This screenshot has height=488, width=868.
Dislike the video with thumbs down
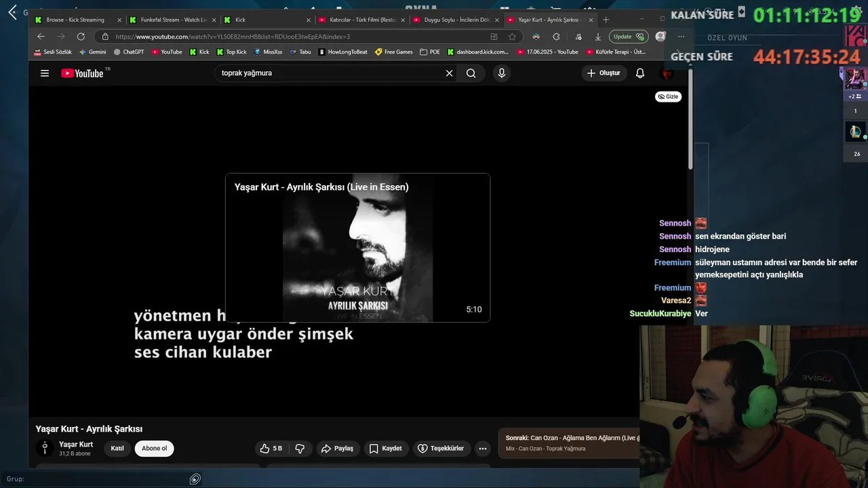pos(300,449)
